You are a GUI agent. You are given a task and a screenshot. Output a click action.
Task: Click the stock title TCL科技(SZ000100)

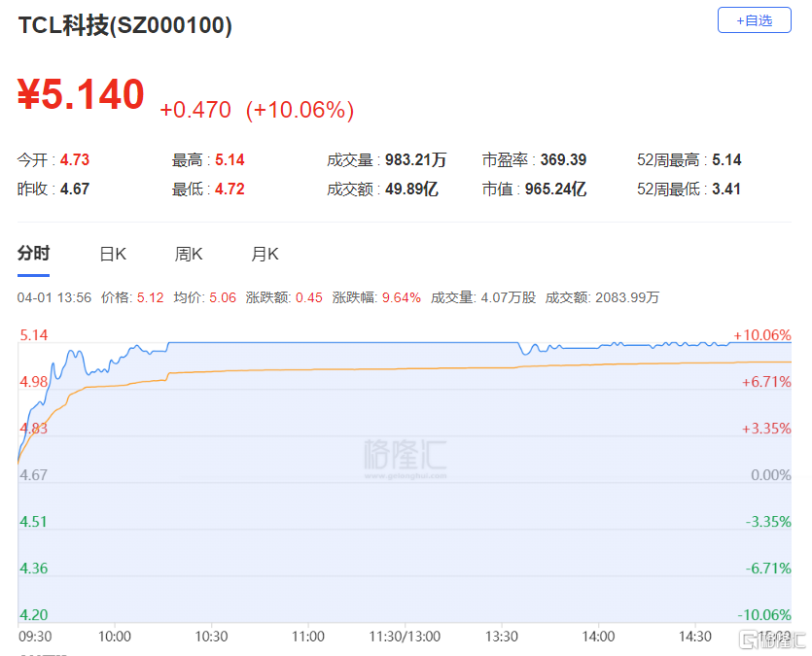point(125,25)
